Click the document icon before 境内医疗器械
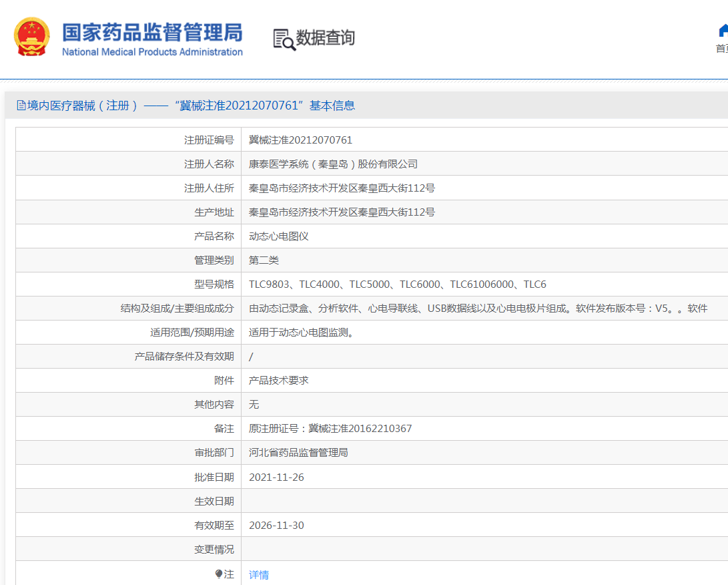 click(x=21, y=106)
